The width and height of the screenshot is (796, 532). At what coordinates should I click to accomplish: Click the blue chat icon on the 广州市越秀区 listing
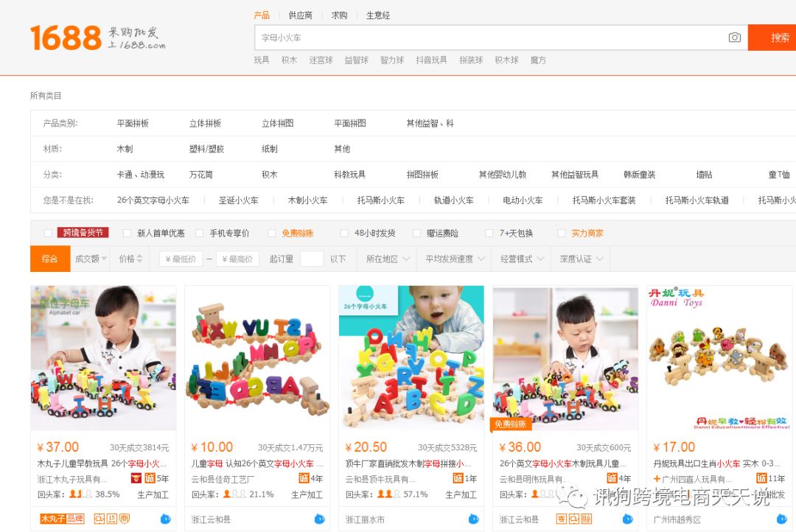tap(781, 519)
